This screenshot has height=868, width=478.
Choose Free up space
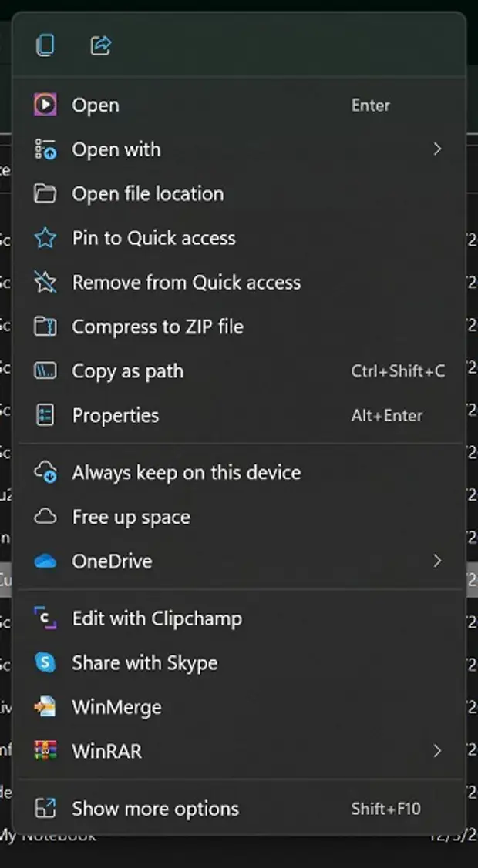pos(131,518)
